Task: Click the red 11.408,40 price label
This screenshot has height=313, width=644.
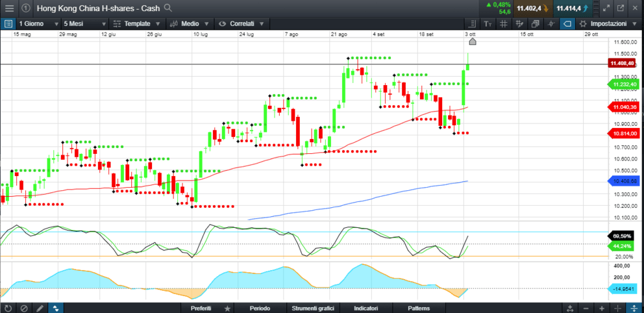Action: coord(623,63)
